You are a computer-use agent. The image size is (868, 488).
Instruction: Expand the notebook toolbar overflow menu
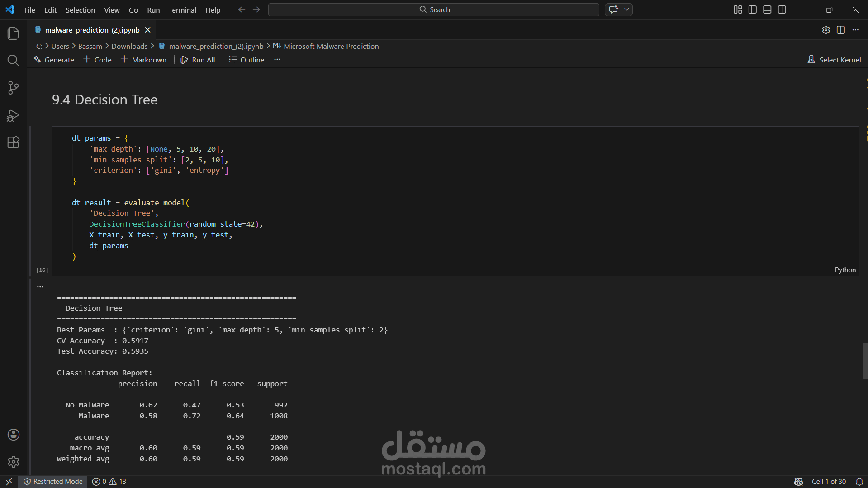[277, 59]
